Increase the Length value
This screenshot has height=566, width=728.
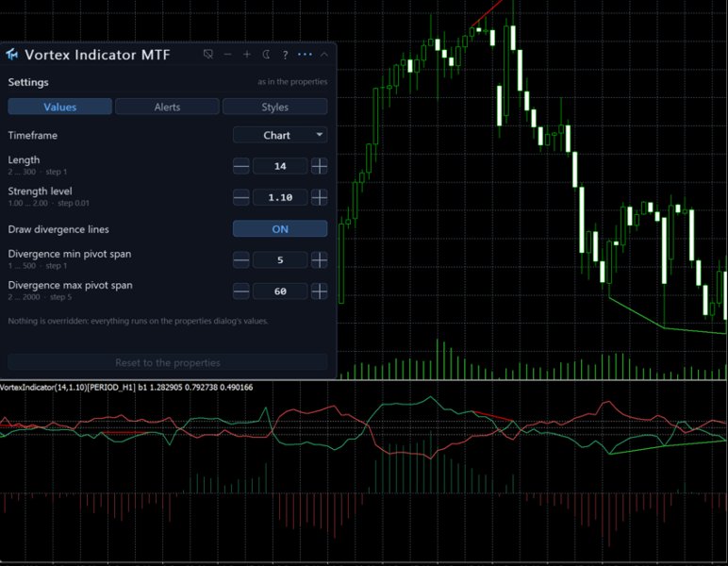320,166
